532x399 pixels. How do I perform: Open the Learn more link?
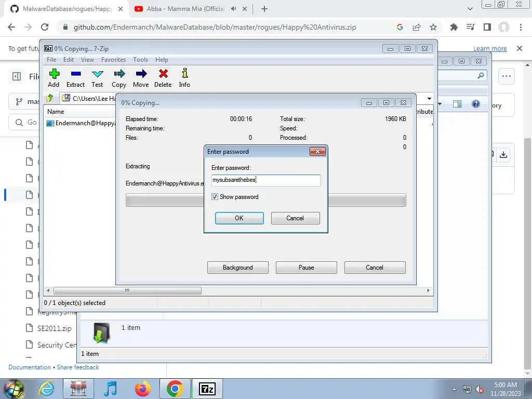(x=490, y=48)
